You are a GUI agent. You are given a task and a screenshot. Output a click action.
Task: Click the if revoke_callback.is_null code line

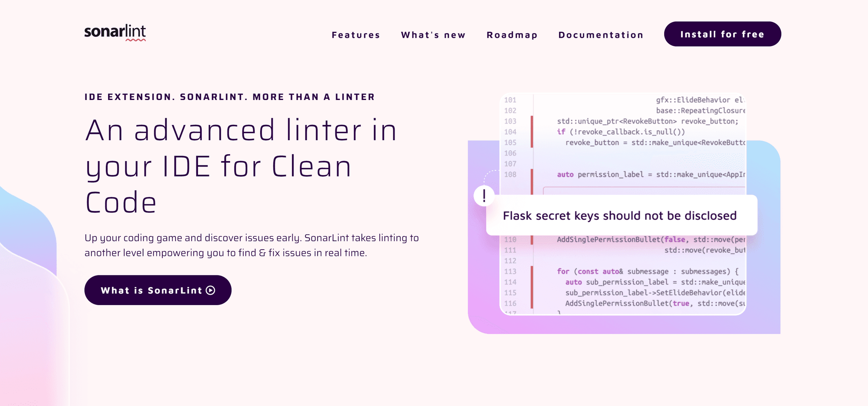(621, 132)
